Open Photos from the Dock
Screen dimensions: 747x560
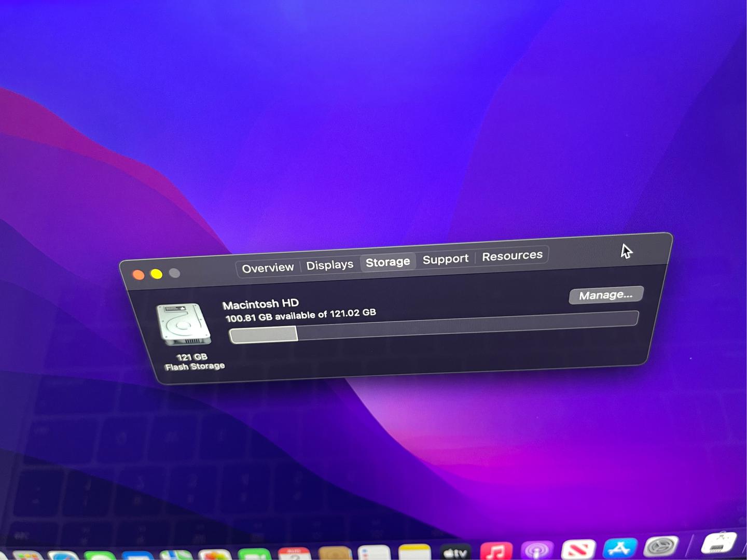pos(215,555)
